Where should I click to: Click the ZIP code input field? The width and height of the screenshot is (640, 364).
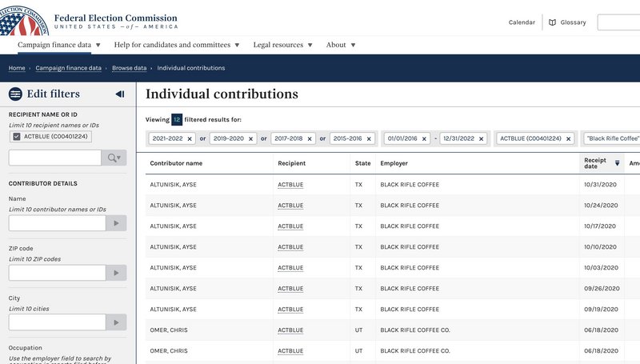point(57,273)
